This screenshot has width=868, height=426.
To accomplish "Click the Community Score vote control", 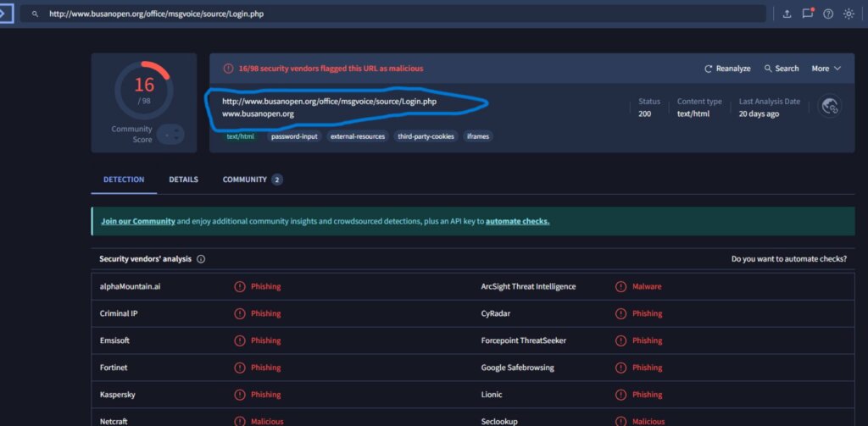I will tap(170, 134).
